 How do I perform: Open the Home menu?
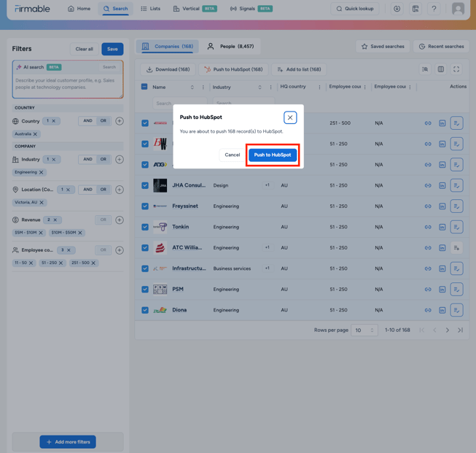tap(79, 9)
